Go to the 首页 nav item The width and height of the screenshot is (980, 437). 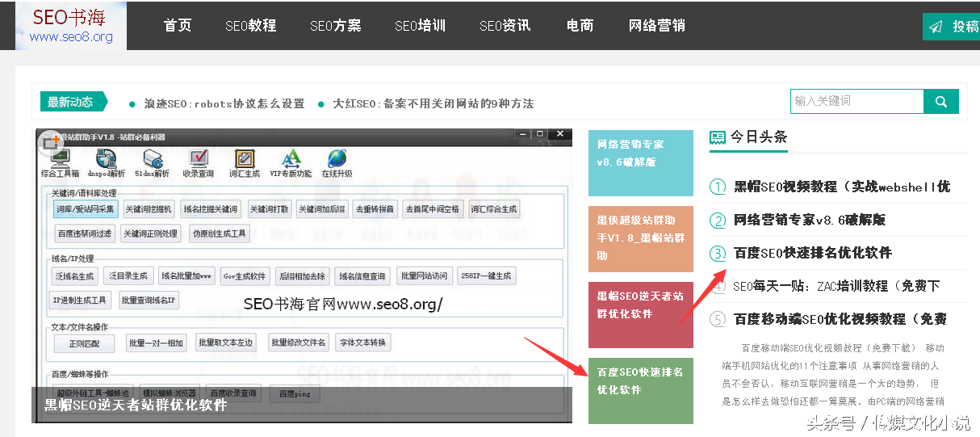click(178, 25)
